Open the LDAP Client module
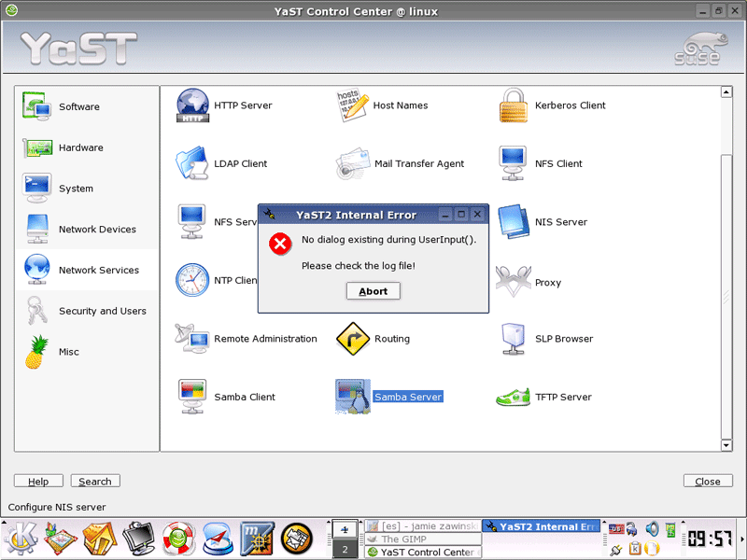The height and width of the screenshot is (560, 747). tap(221, 163)
